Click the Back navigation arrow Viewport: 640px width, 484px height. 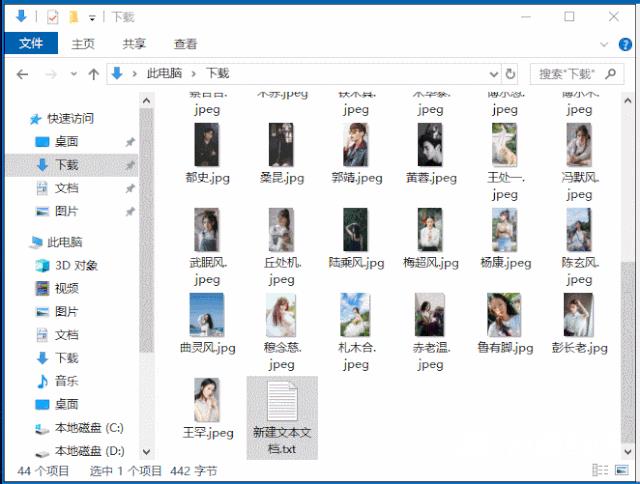click(x=21, y=74)
